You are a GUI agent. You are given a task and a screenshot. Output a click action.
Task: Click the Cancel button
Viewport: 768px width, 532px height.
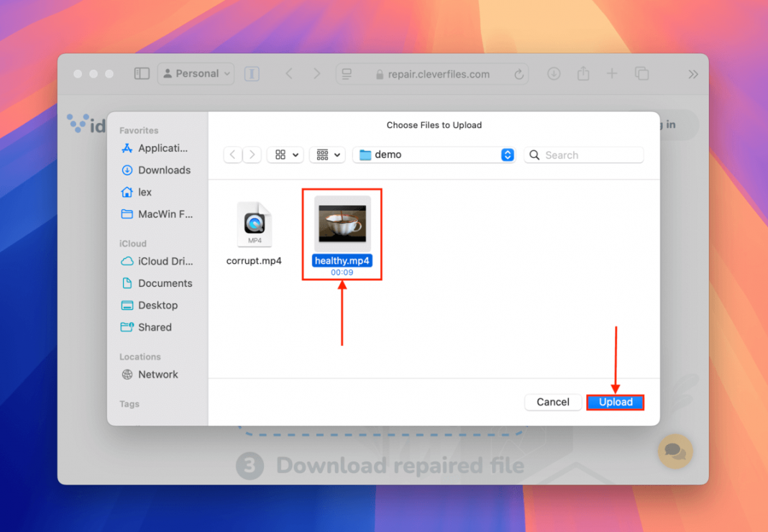coord(552,402)
